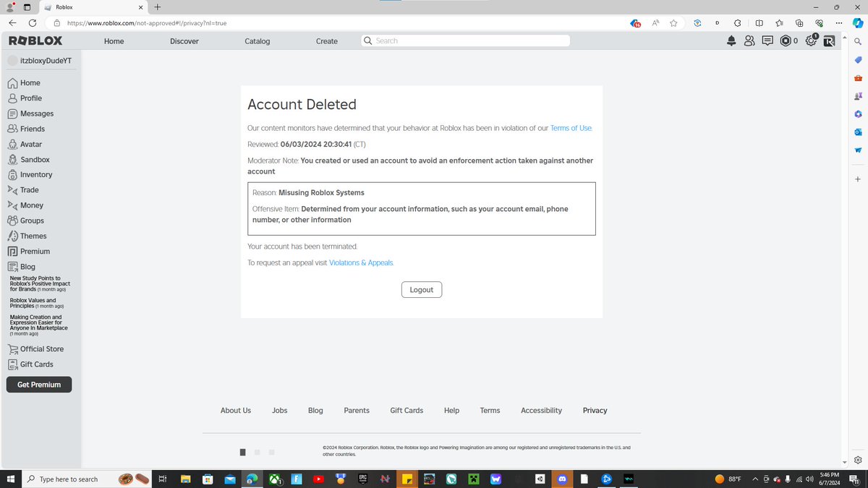Click the Logout button

point(422,289)
